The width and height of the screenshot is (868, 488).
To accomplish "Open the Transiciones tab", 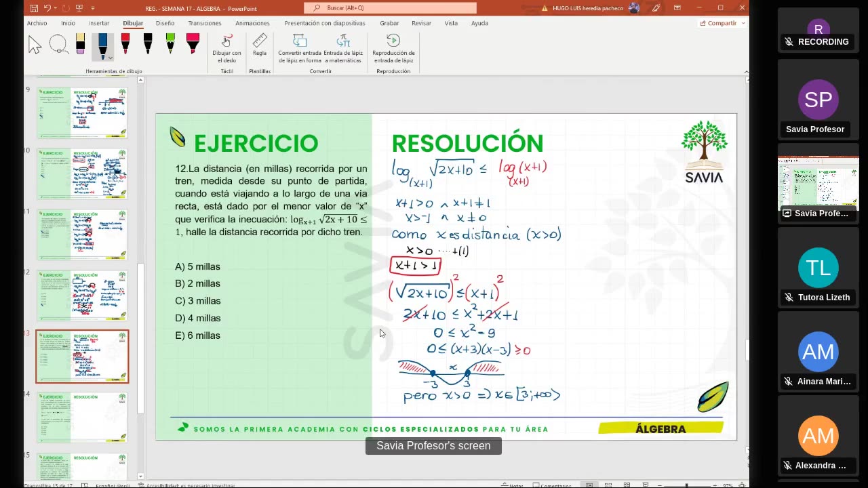I will [x=205, y=23].
